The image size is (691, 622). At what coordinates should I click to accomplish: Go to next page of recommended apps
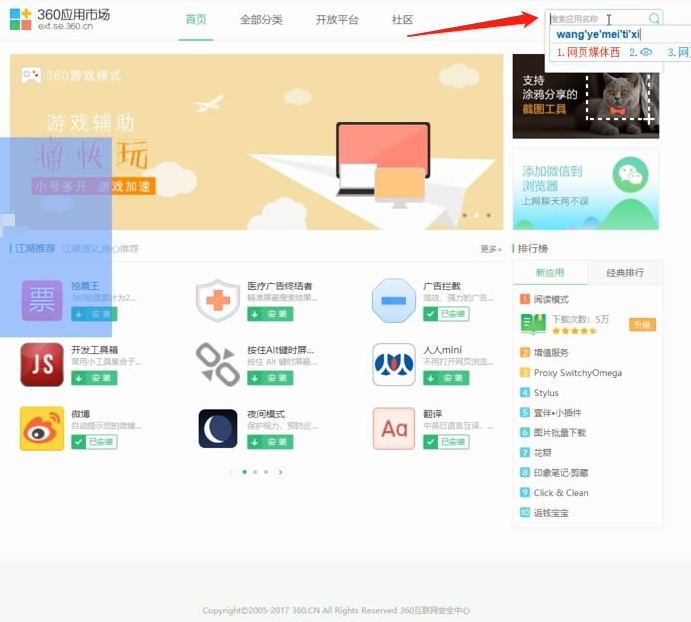(280, 472)
